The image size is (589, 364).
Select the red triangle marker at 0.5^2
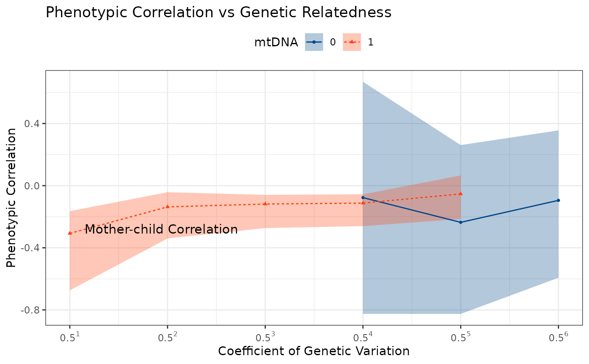tap(167, 207)
